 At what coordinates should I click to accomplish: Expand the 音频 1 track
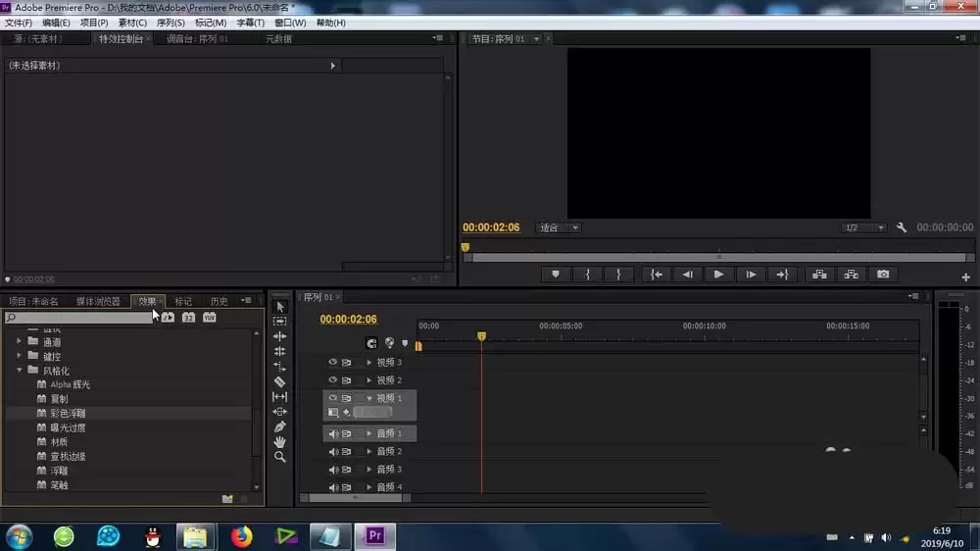tap(368, 433)
